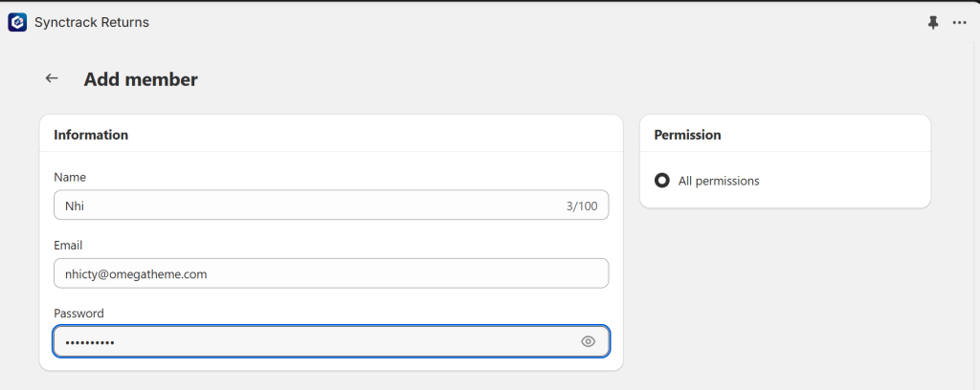Click inside the Password input field

(331, 341)
